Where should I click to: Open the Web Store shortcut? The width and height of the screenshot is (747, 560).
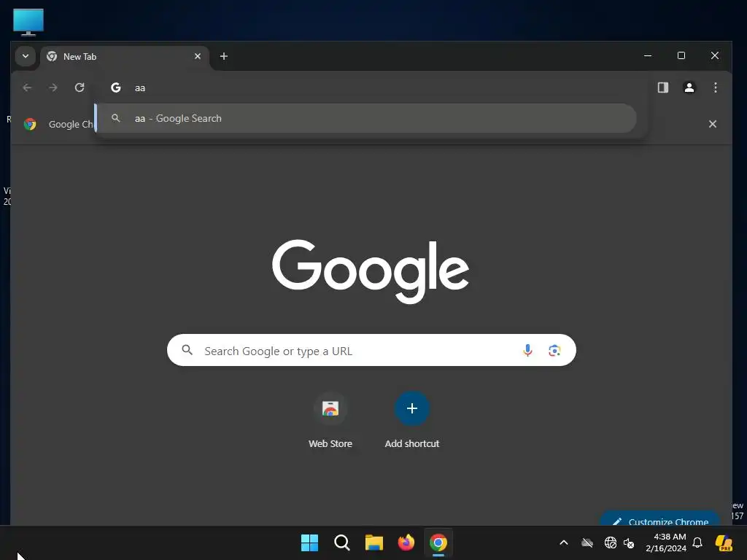coord(330,420)
